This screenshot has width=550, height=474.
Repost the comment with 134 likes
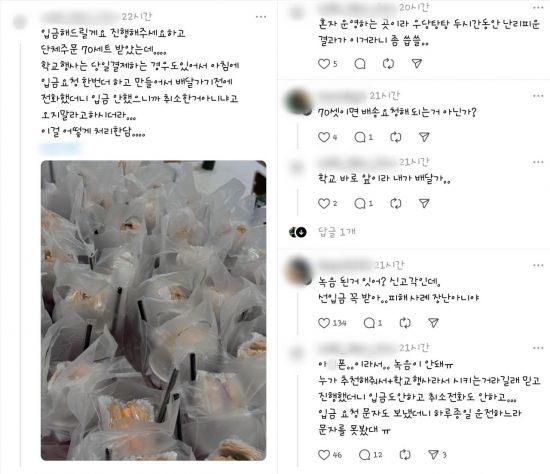405,323
